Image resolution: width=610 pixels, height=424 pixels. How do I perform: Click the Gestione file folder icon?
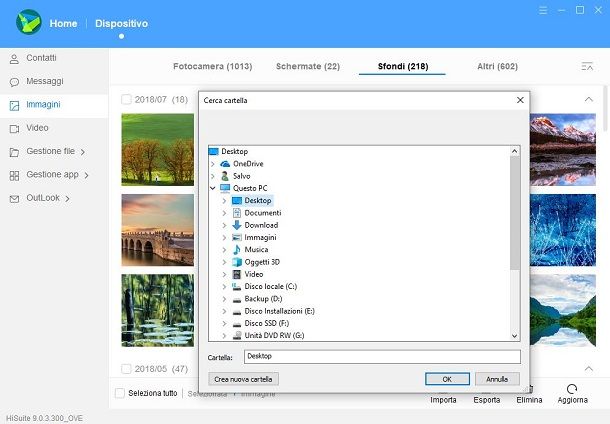[14, 152]
